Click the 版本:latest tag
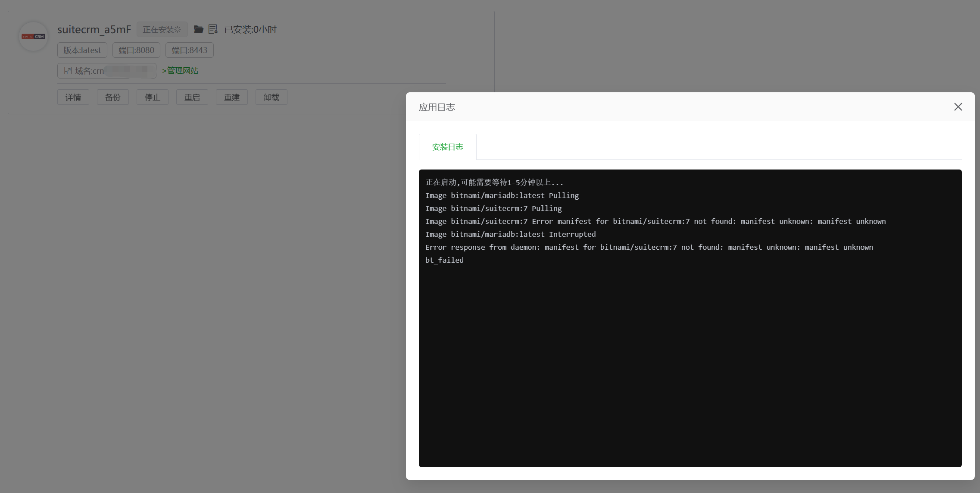Viewport: 980px width, 493px height. coord(82,50)
